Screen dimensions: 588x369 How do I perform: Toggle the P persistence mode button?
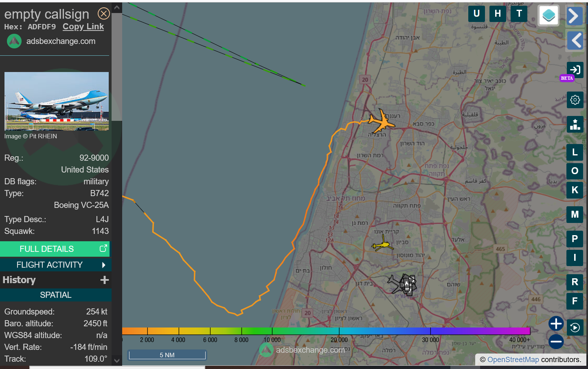(575, 239)
